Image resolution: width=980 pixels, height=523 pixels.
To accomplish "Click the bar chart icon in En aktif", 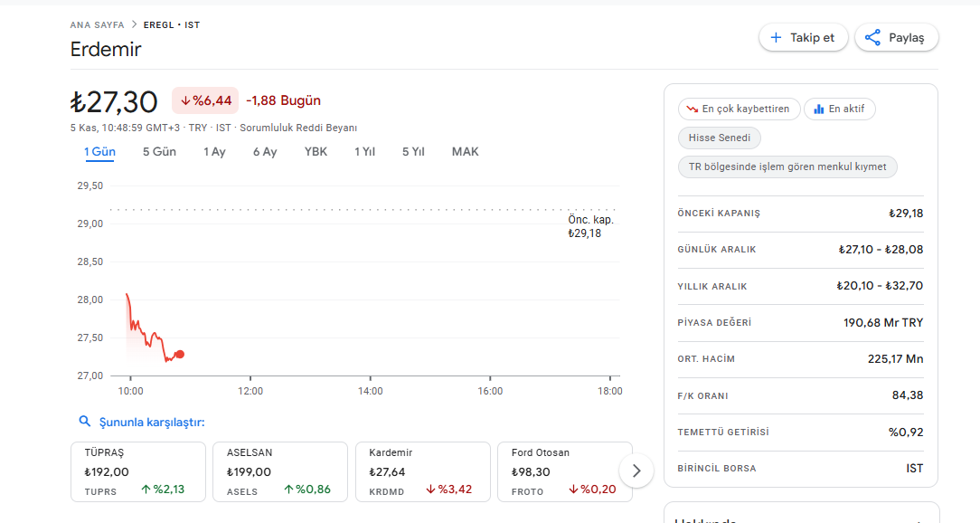I will [x=818, y=109].
